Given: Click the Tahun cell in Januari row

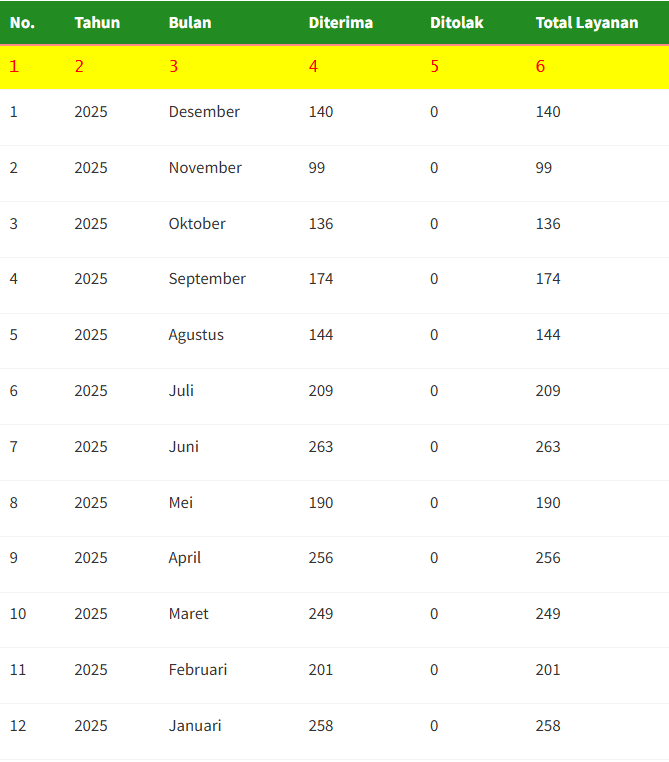Looking at the screenshot, I should (91, 726).
